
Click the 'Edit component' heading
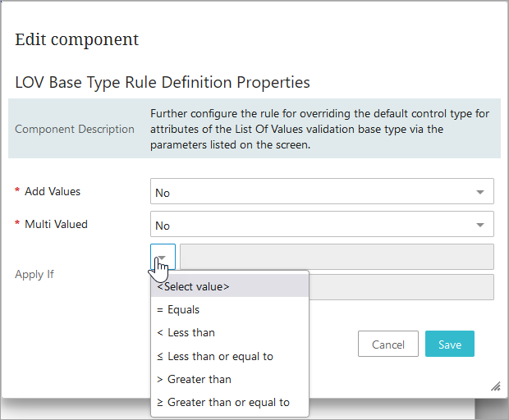[x=77, y=39]
